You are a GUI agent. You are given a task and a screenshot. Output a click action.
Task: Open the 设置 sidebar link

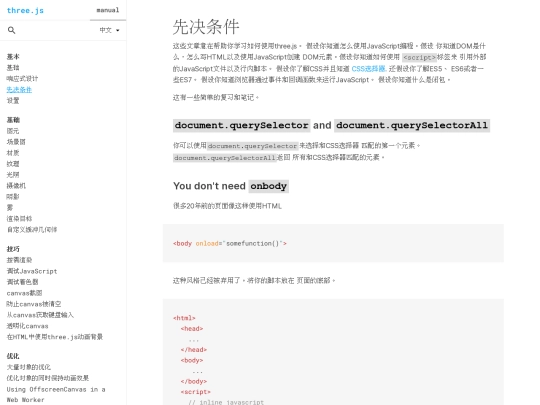point(13,101)
